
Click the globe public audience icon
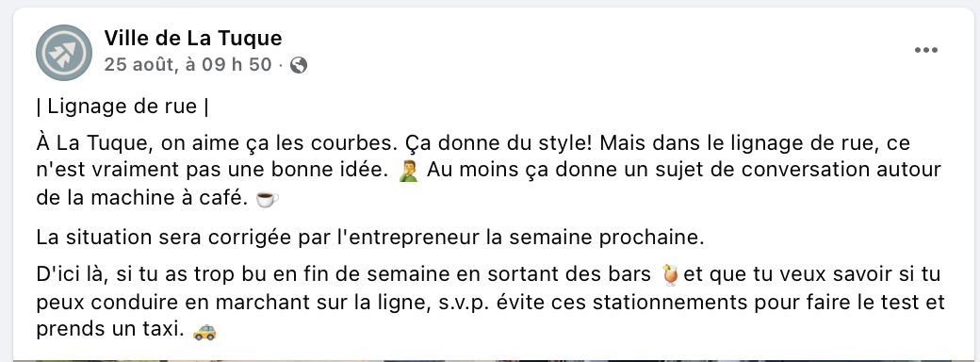click(299, 65)
